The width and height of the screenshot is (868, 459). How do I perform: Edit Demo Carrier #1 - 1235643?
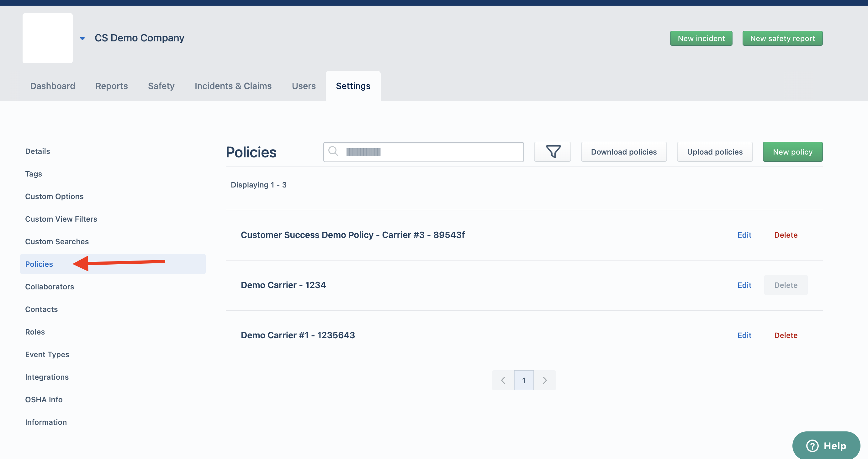pyautogui.click(x=744, y=335)
